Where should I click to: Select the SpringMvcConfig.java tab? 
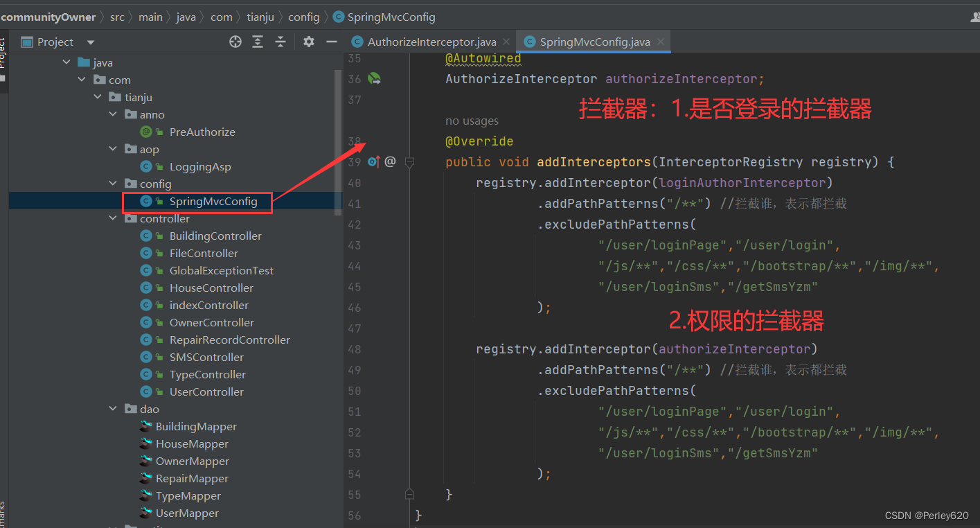pos(595,42)
